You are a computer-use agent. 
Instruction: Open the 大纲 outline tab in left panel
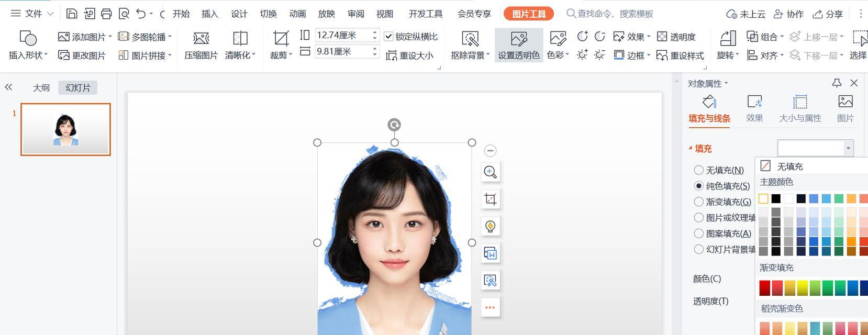[41, 87]
